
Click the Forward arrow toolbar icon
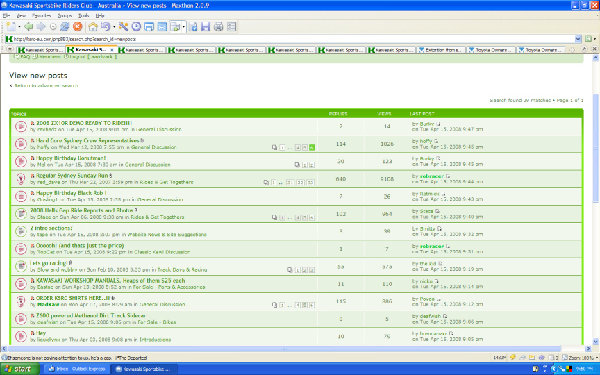41,26
